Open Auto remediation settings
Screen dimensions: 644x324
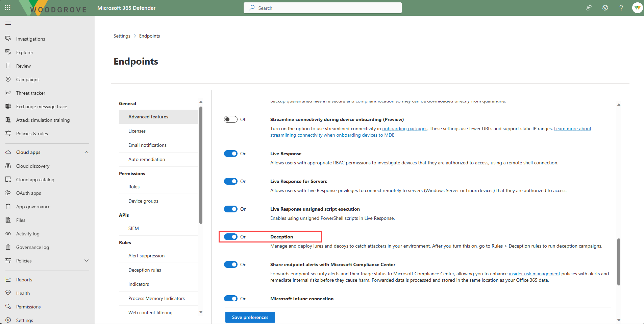tap(158, 159)
